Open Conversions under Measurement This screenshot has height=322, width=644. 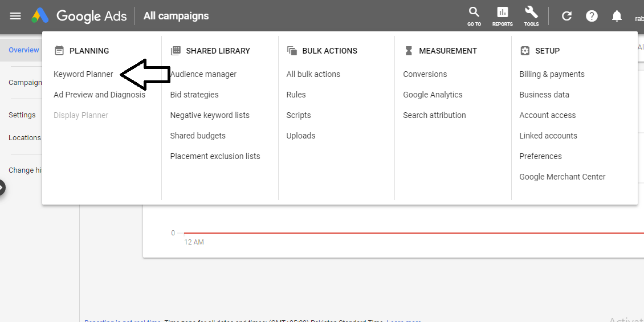[425, 74]
